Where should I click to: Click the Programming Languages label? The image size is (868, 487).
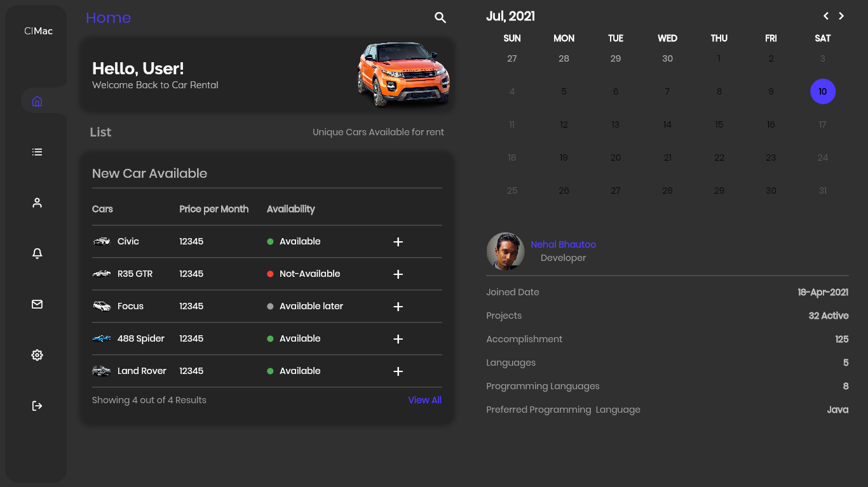(x=543, y=386)
